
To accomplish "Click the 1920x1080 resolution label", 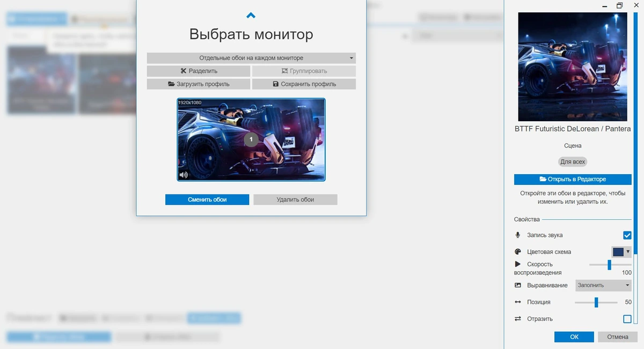I will pos(190,102).
